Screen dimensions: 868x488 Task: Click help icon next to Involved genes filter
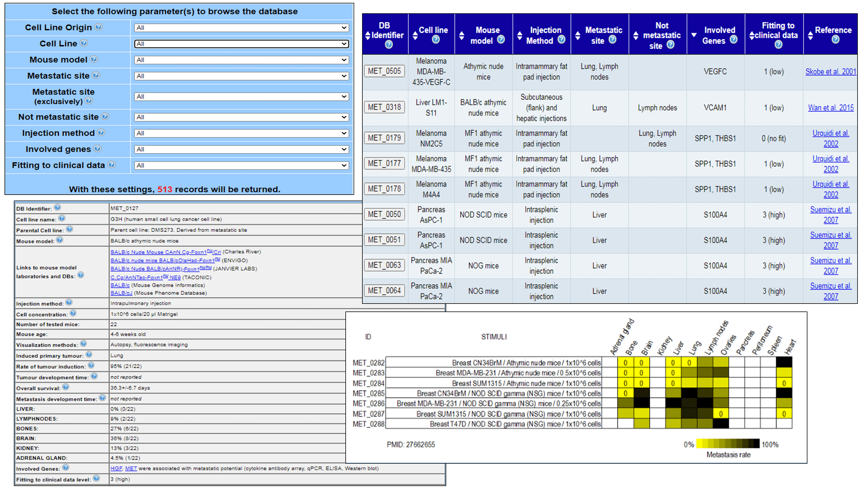coord(97,148)
